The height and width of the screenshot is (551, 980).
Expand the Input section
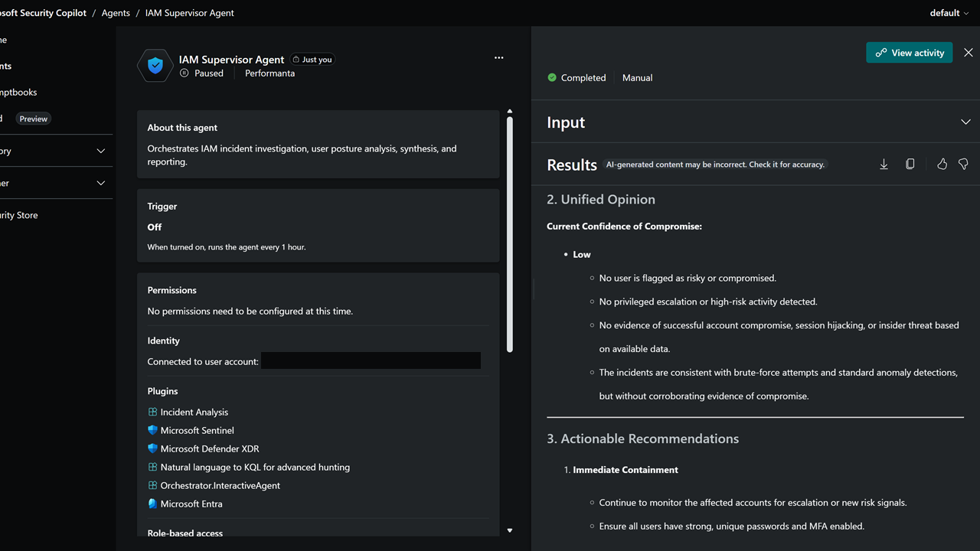[965, 122]
